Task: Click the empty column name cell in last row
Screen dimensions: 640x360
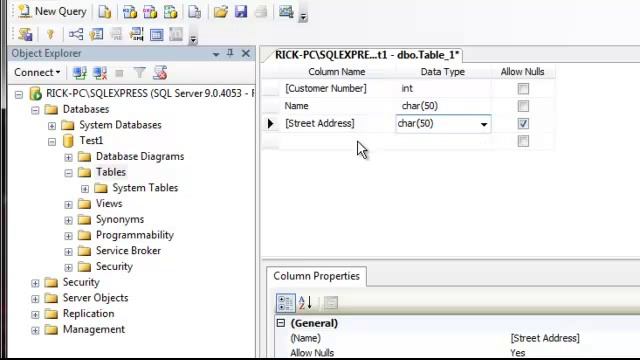Action: click(337, 141)
